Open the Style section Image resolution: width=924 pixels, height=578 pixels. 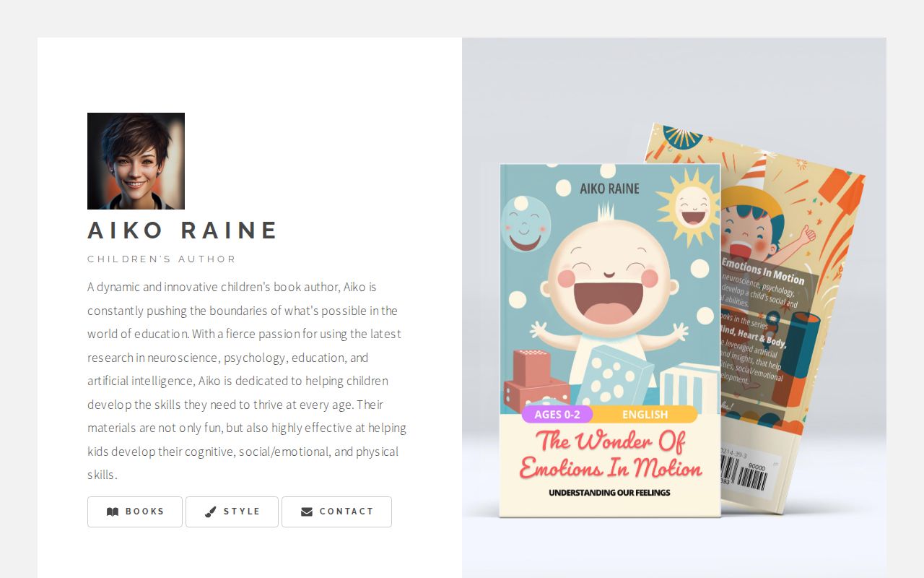(x=232, y=512)
